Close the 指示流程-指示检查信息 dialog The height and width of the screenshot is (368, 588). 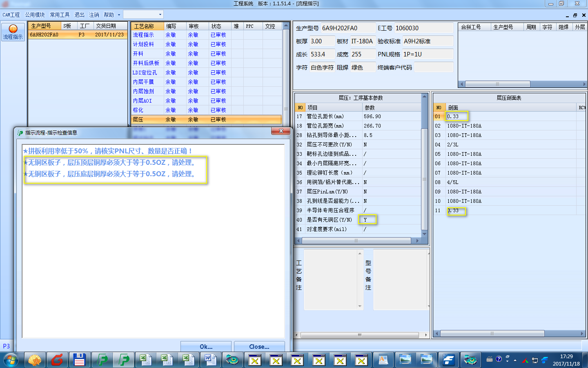(x=281, y=131)
